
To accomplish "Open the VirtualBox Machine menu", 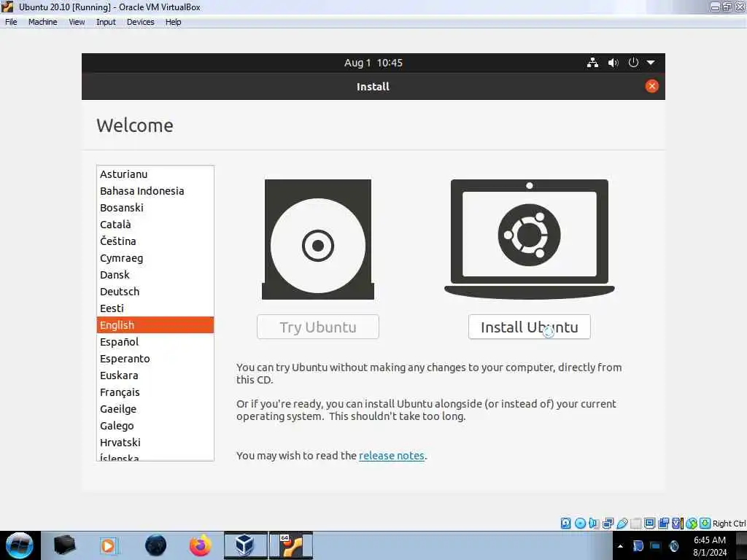I will [43, 22].
